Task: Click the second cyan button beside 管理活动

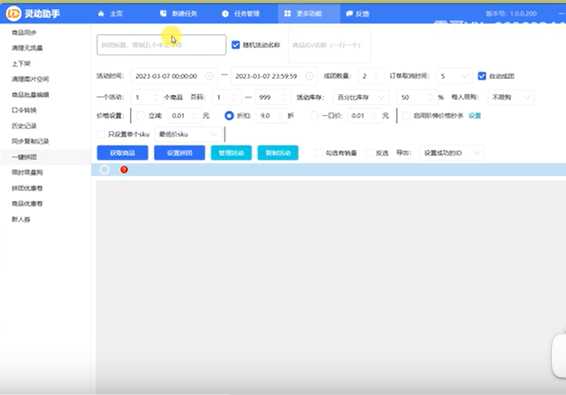Action: [278, 153]
